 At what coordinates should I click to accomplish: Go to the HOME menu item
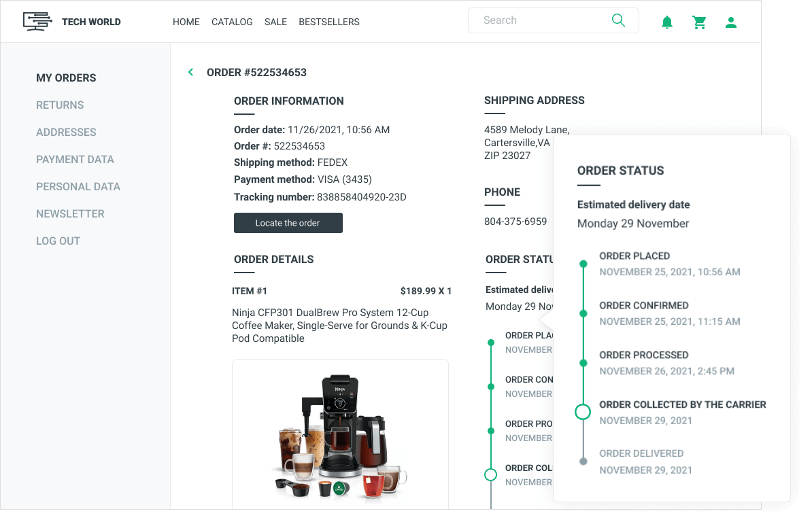pos(186,22)
